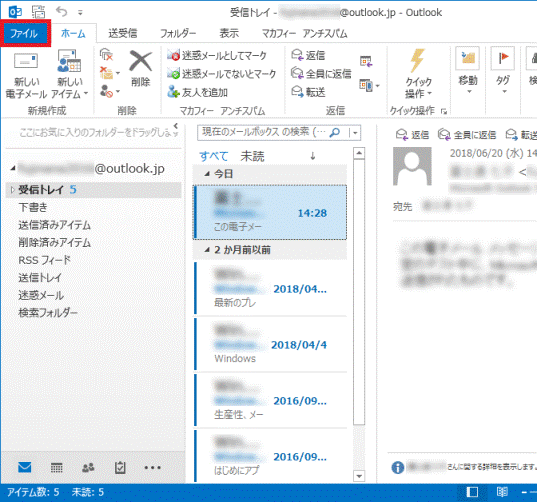The height and width of the screenshot is (502, 537).
Task: Switch to the ホーム ribbon tab
Action: click(73, 33)
